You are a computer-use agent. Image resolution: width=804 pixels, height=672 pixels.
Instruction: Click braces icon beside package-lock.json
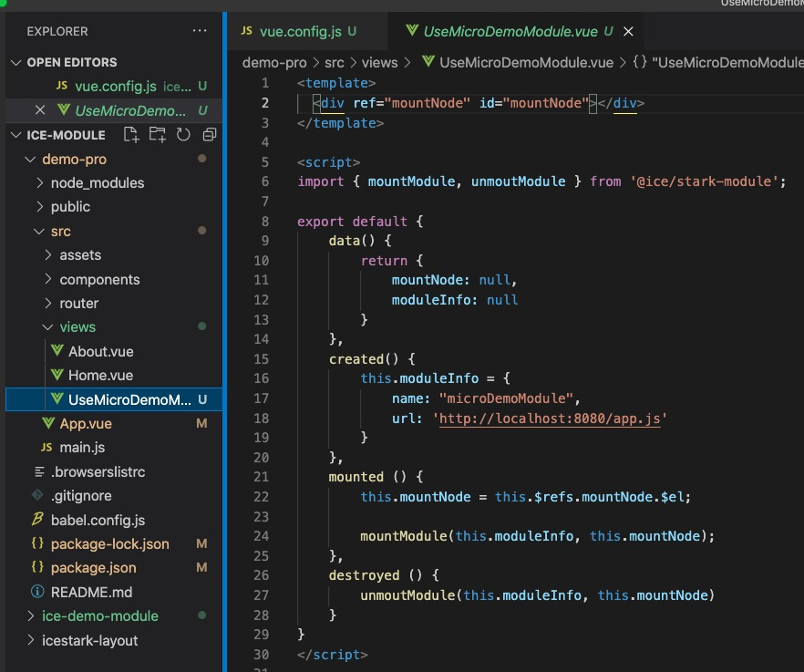pyautogui.click(x=37, y=543)
